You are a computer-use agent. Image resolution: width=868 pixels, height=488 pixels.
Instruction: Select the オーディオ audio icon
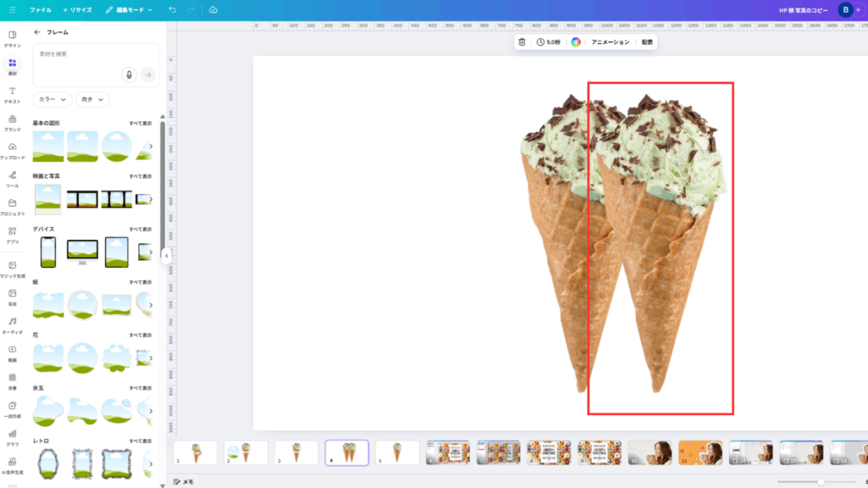click(13, 324)
